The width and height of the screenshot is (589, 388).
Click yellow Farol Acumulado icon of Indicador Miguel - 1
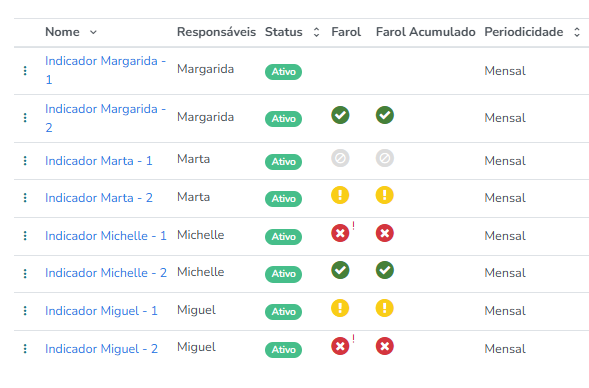[385, 308]
